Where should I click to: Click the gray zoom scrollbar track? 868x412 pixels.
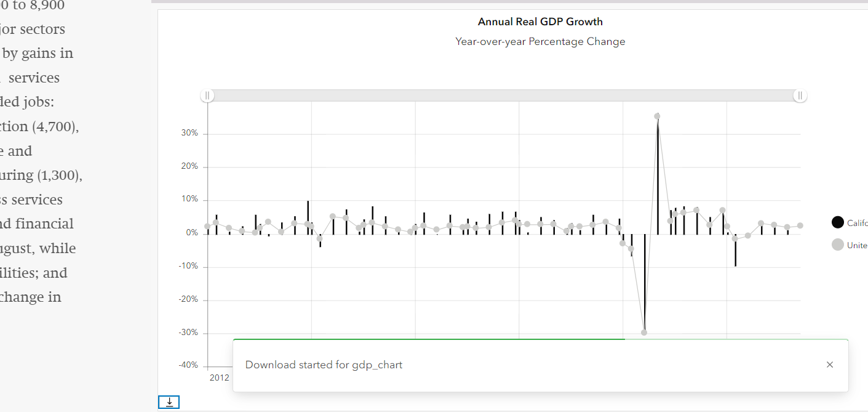tap(503, 95)
